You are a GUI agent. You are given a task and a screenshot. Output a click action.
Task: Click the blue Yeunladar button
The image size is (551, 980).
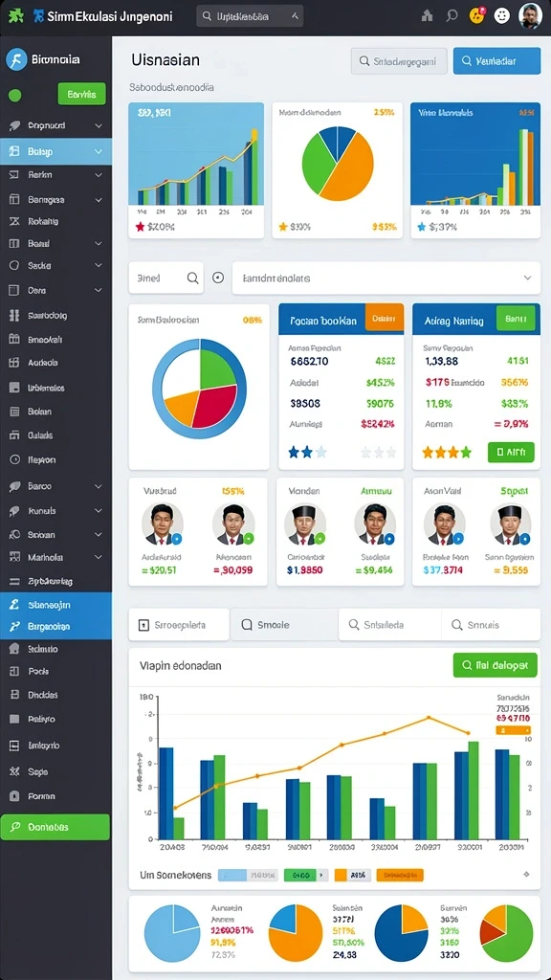(x=496, y=61)
